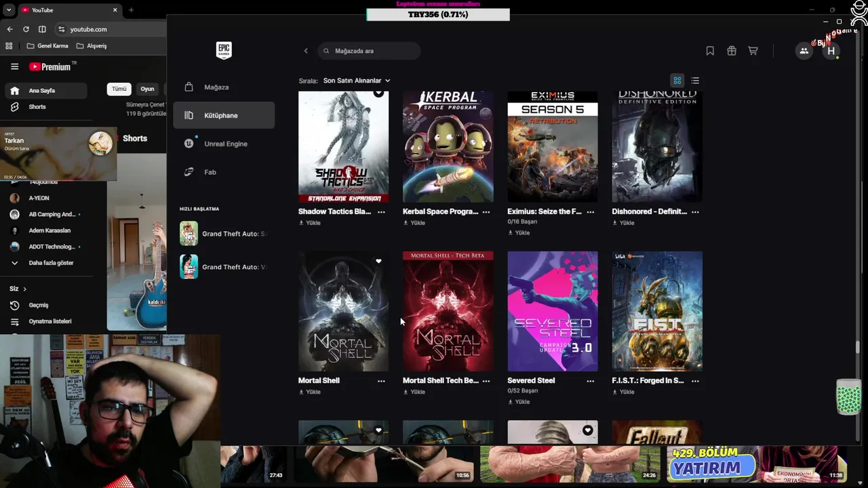The width and height of the screenshot is (868, 488).
Task: Open the Genel Karma bookmarks folder
Action: [47, 46]
